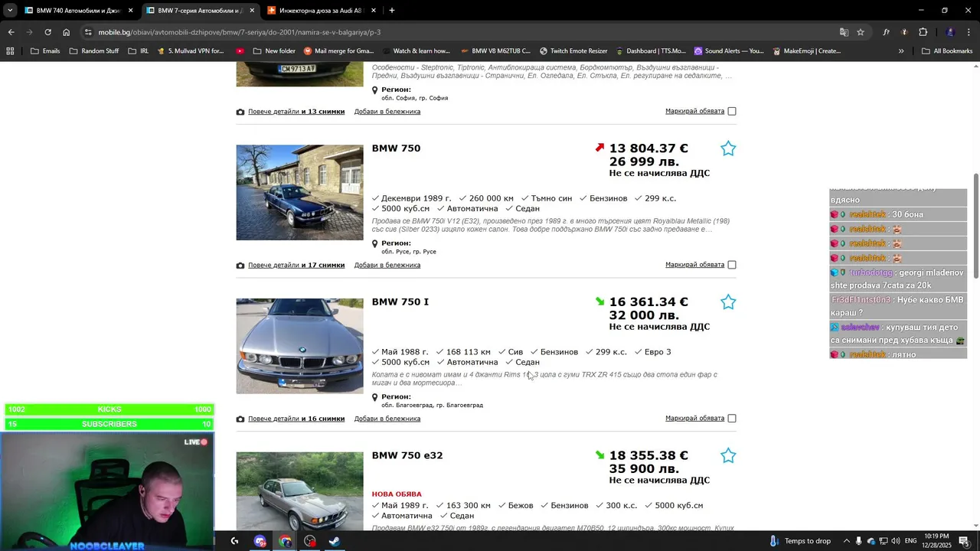The height and width of the screenshot is (551, 980).
Task: Open Steam from the taskbar
Action: (335, 541)
